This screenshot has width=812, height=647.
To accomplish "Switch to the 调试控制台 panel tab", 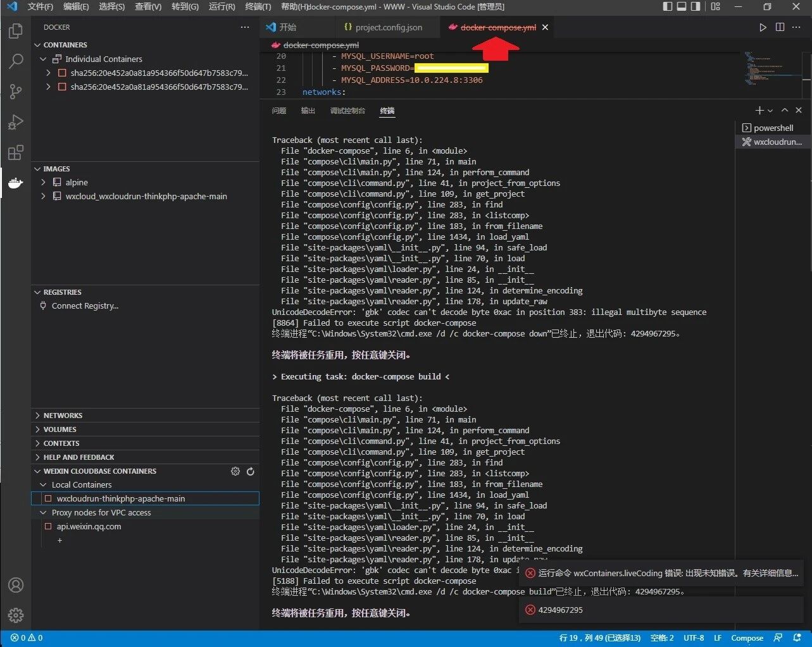I will [x=347, y=111].
